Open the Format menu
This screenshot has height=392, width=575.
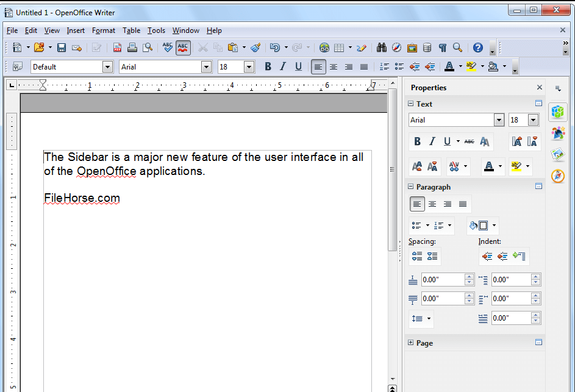104,30
